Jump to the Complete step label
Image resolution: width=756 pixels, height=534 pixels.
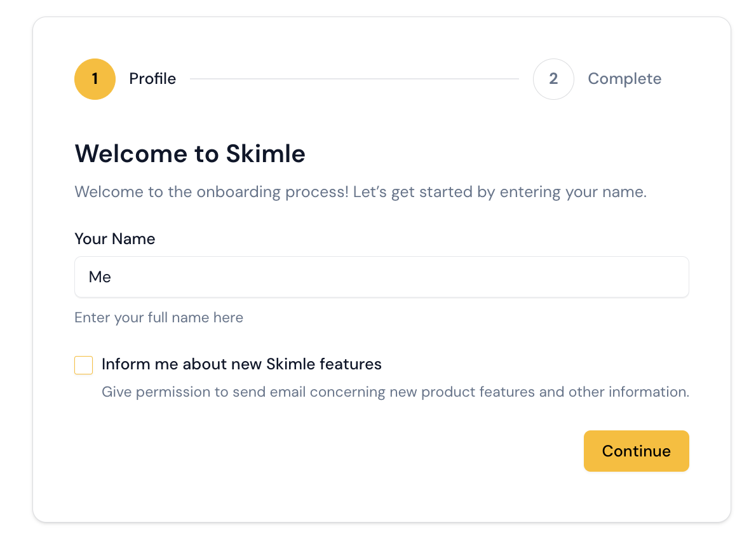(x=624, y=79)
